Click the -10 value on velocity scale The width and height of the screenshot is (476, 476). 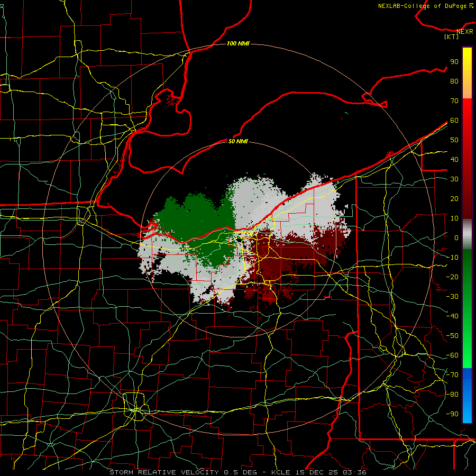pos(452,258)
